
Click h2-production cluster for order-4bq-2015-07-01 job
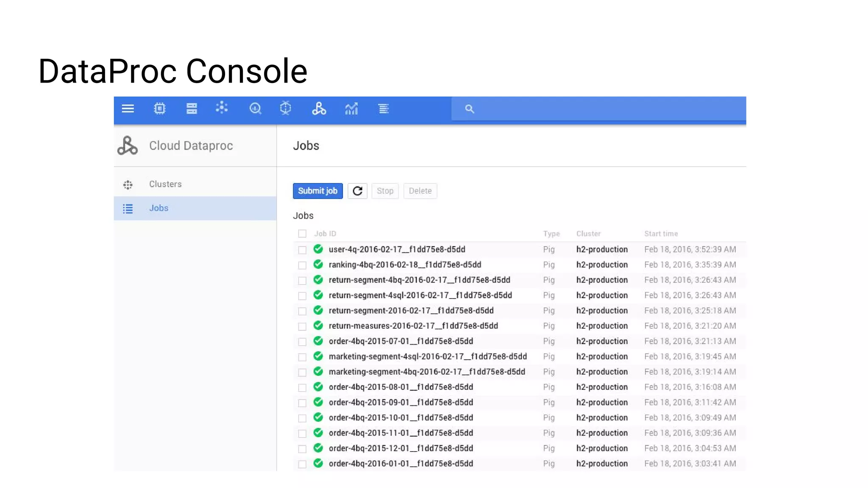tap(602, 341)
